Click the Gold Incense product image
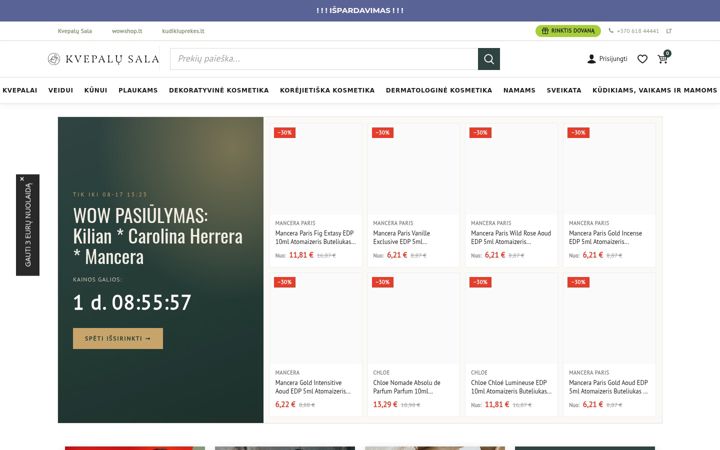 pyautogui.click(x=609, y=169)
